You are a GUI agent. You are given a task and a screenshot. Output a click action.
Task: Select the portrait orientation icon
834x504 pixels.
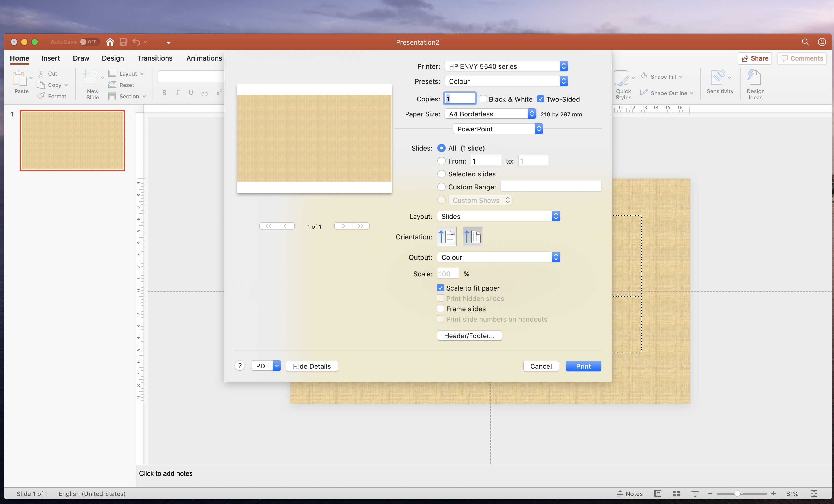[x=446, y=236]
